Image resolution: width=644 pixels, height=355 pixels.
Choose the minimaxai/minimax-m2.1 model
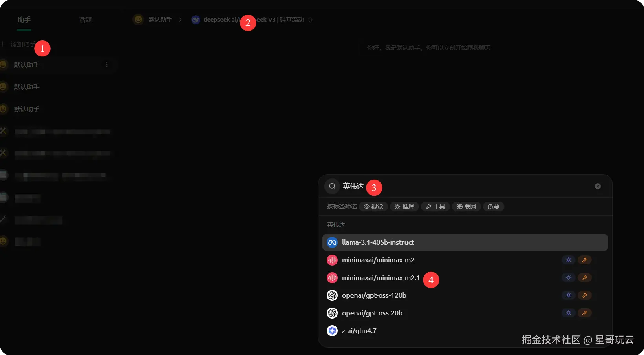(465, 278)
